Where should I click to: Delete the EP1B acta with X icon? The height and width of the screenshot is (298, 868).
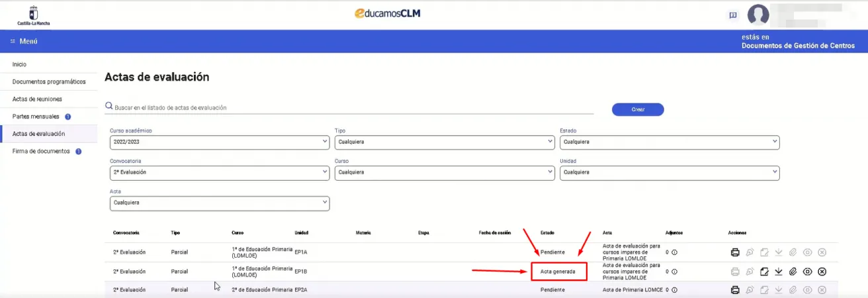[822, 272]
